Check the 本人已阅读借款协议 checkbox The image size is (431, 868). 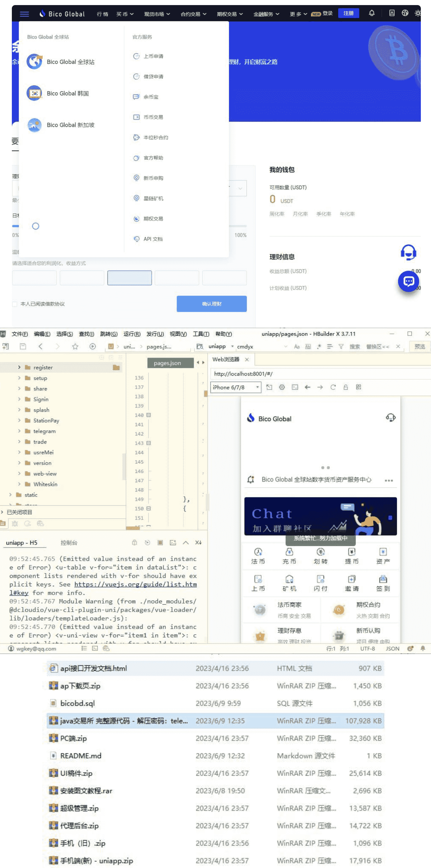click(14, 304)
